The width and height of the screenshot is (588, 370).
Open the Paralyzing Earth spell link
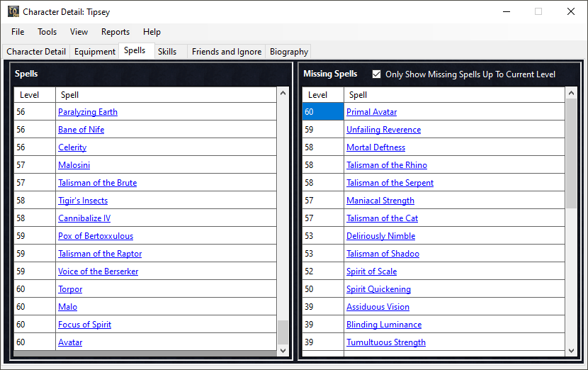tap(88, 112)
